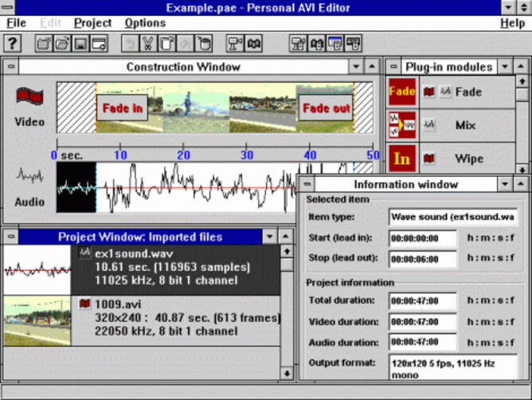Viewport: 532px width, 400px height.
Task: Click the save project disk icon
Action: [x=80, y=44]
